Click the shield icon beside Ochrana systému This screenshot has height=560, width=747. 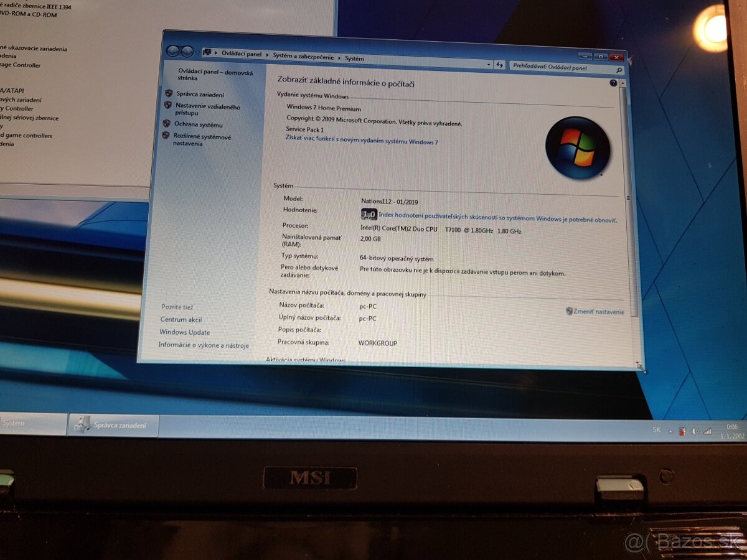(167, 124)
